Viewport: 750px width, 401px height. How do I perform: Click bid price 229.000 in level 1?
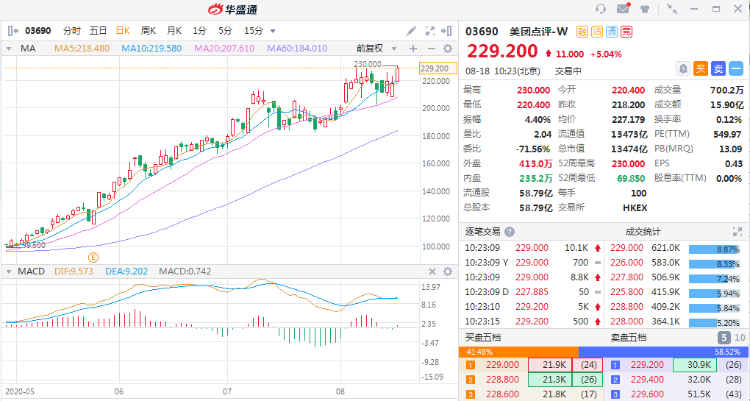point(503,365)
